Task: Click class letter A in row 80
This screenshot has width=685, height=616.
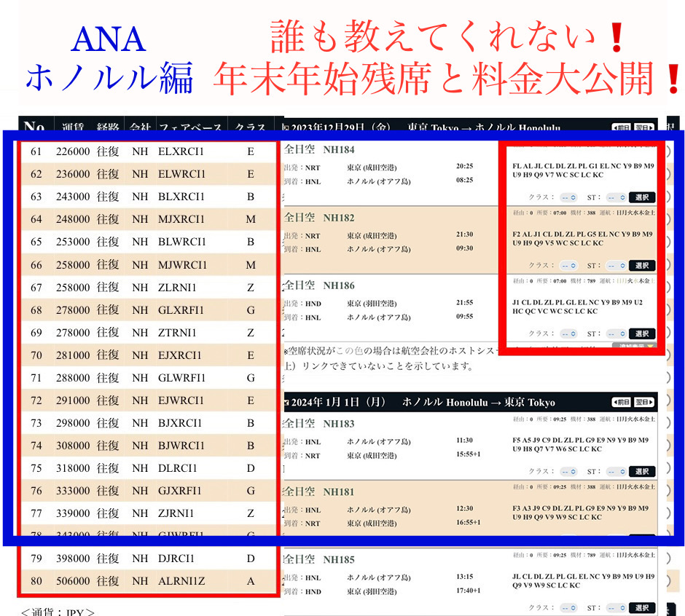Action: (x=251, y=582)
